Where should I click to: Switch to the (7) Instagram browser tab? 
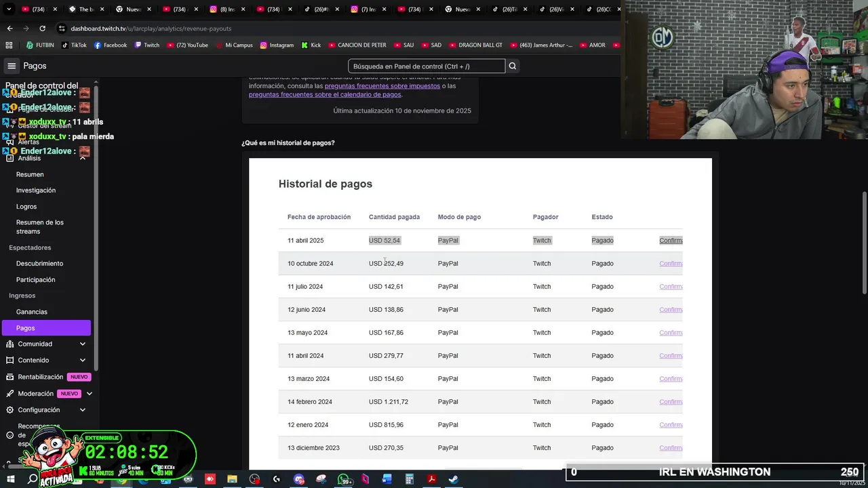pyautogui.click(x=368, y=9)
